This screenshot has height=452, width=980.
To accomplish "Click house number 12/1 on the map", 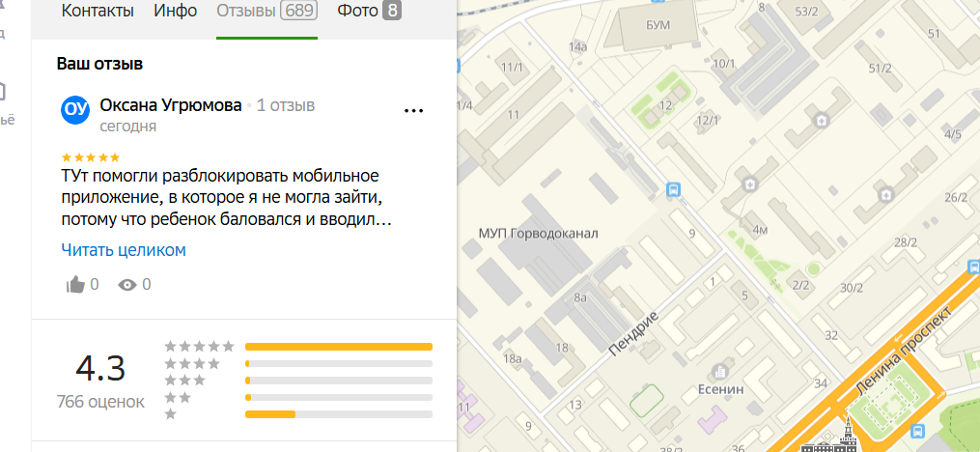I will pyautogui.click(x=708, y=120).
